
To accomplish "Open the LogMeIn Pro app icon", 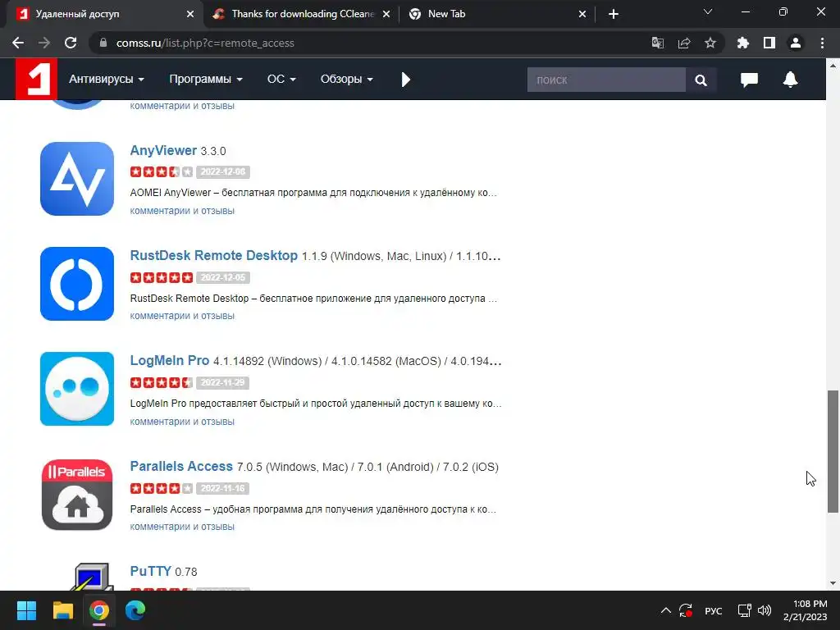I will click(x=77, y=388).
